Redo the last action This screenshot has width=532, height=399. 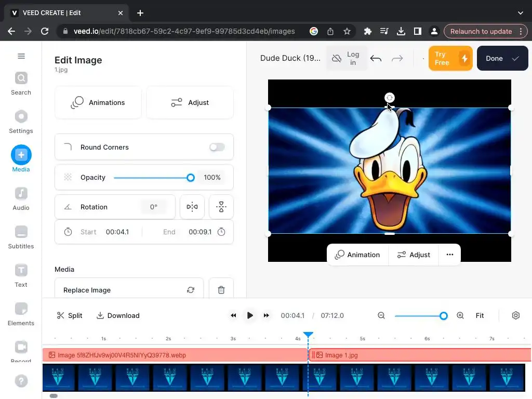(397, 58)
